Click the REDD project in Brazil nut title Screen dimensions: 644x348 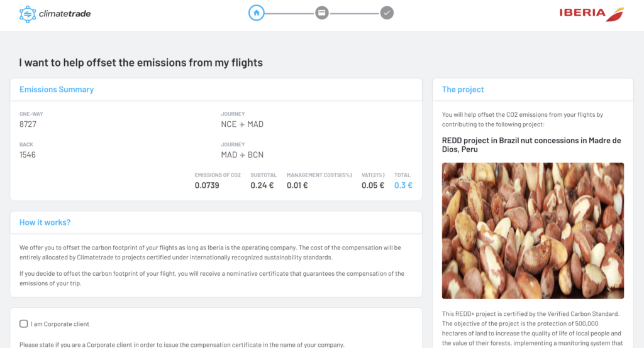(x=531, y=145)
